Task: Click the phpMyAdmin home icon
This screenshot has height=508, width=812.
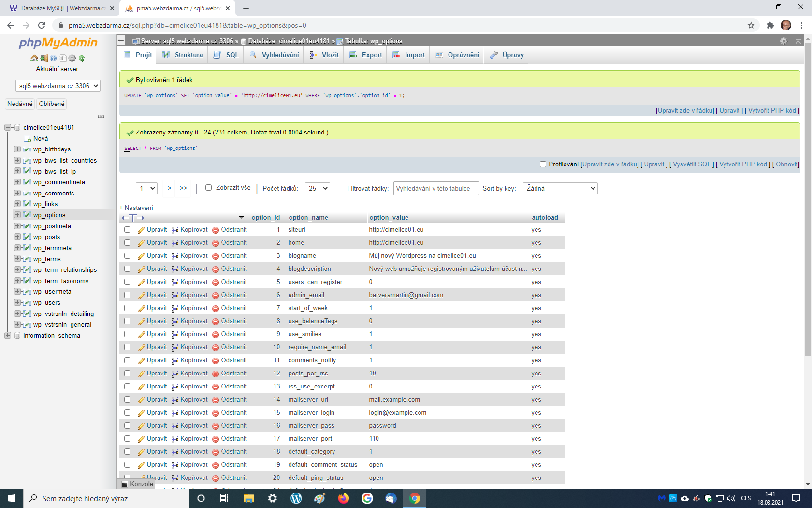Action: pos(34,58)
